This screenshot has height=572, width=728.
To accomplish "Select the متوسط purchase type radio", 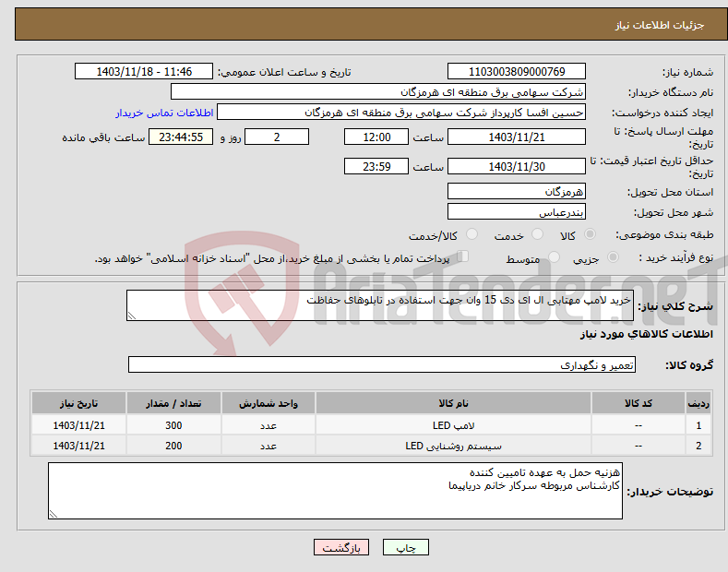I will click(x=554, y=257).
